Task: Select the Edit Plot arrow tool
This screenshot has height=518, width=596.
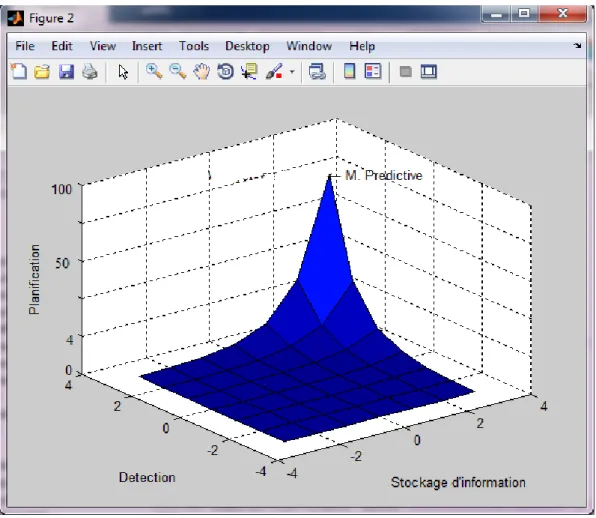Action: click(x=123, y=72)
